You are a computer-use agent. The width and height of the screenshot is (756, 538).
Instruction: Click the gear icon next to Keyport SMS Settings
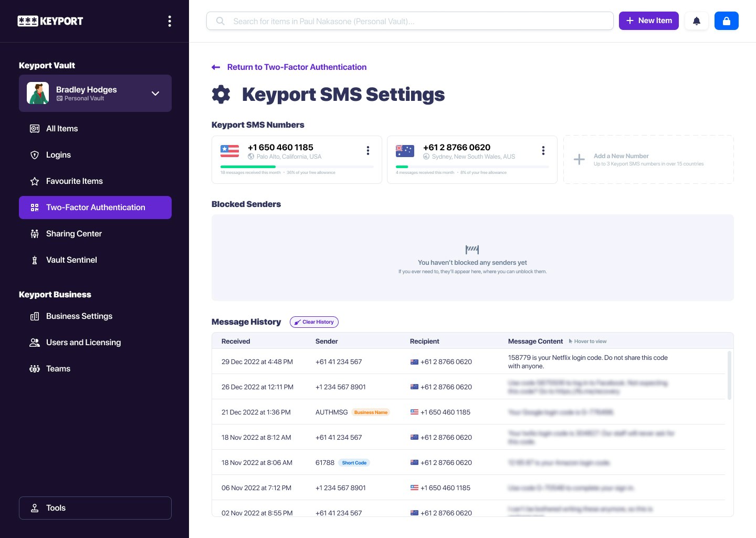[221, 95]
